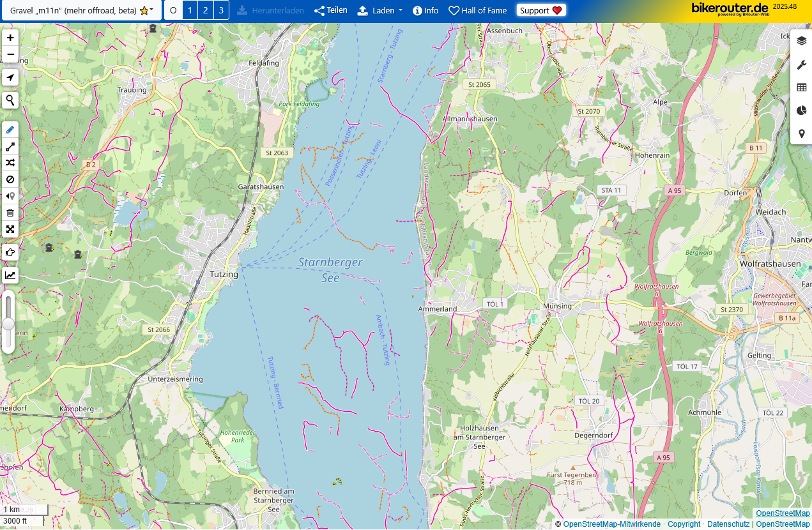The image size is (812, 530).
Task: Click the Info circle icon
Action: click(x=417, y=11)
